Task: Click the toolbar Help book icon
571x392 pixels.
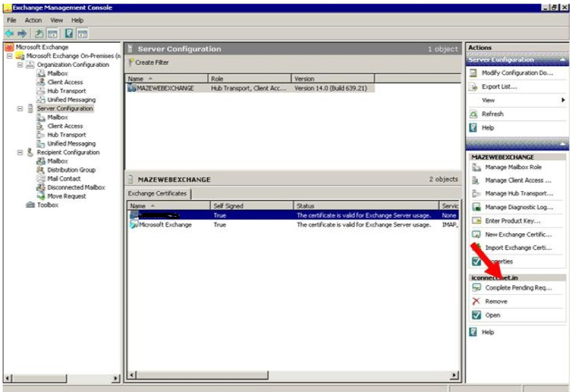Action: pyautogui.click(x=69, y=34)
